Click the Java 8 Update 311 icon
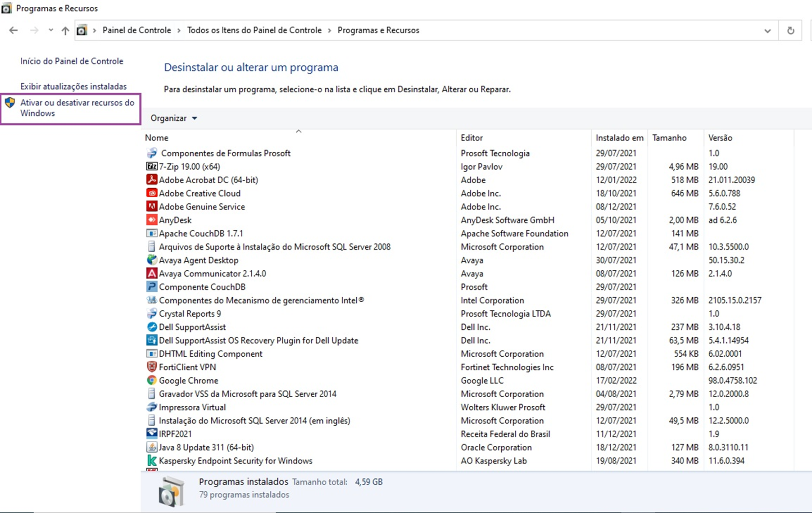The height and width of the screenshot is (513, 812). [x=152, y=447]
